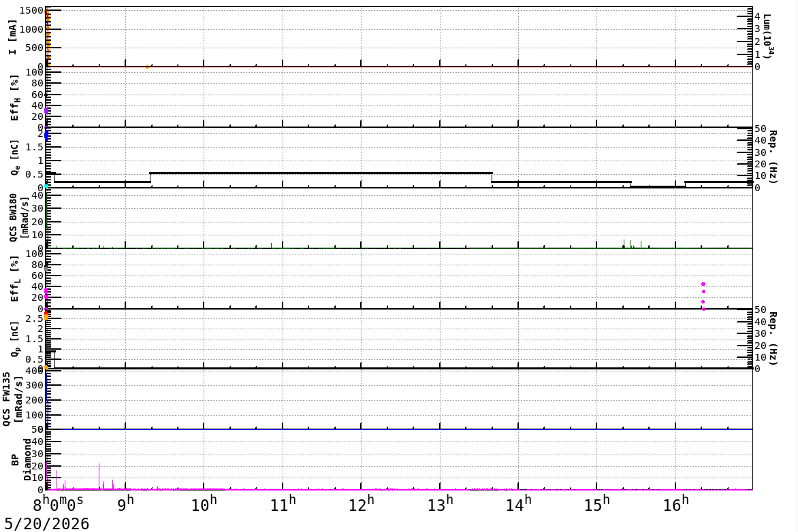
Task: Click "Rep. (Hz)" title beside the Q_e panel
Action: click(773, 157)
